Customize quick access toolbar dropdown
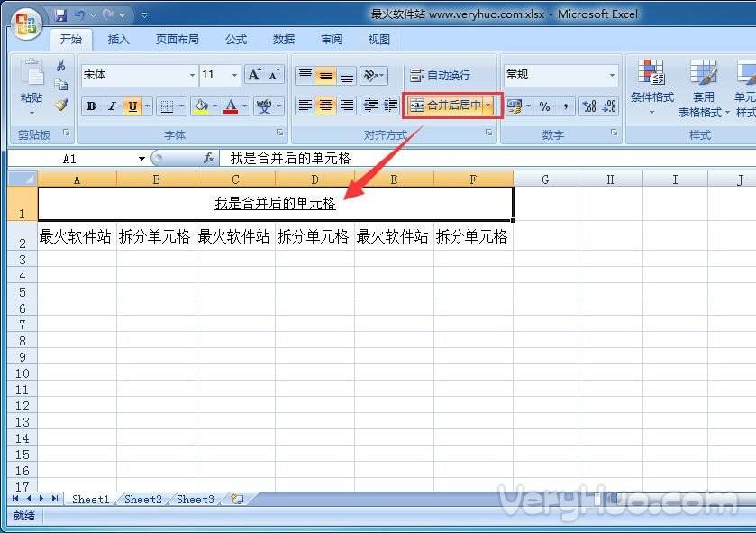The image size is (756, 533). click(x=144, y=15)
